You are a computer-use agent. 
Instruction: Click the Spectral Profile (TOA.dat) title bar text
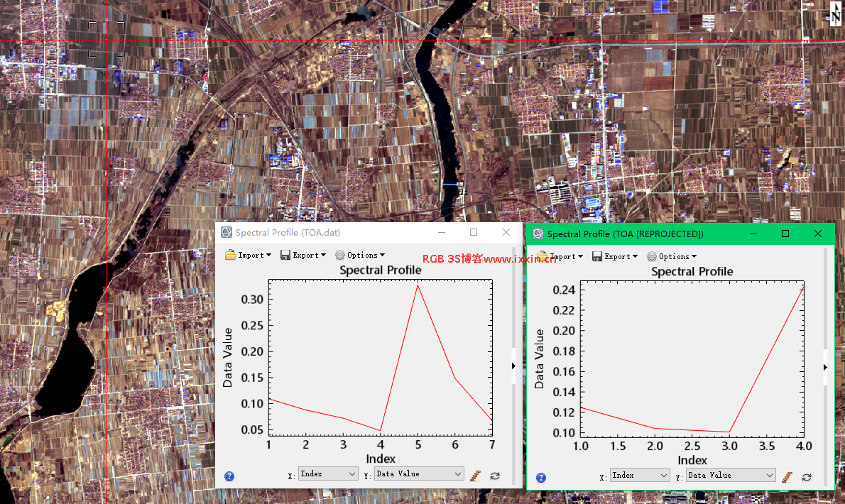coord(288,233)
